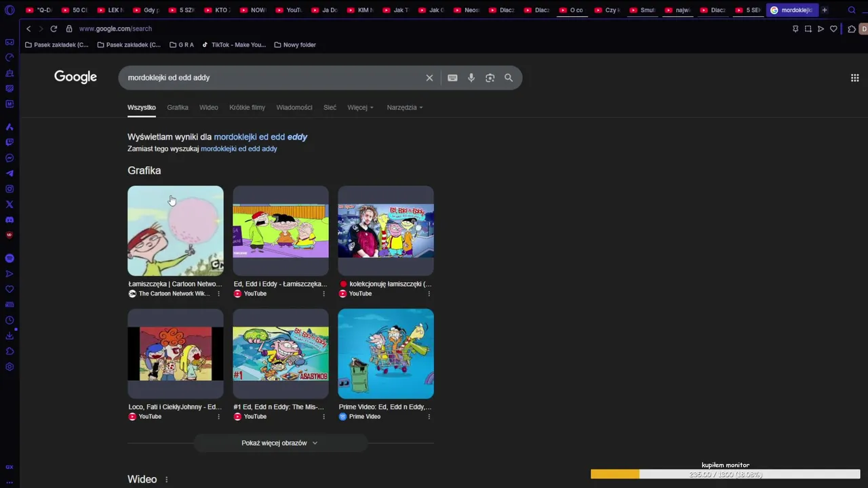Open the search tabs magnifier icon

pos(852,10)
